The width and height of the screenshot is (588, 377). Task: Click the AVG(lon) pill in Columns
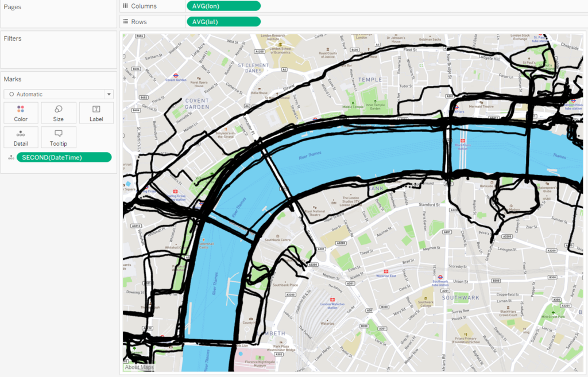pos(223,6)
